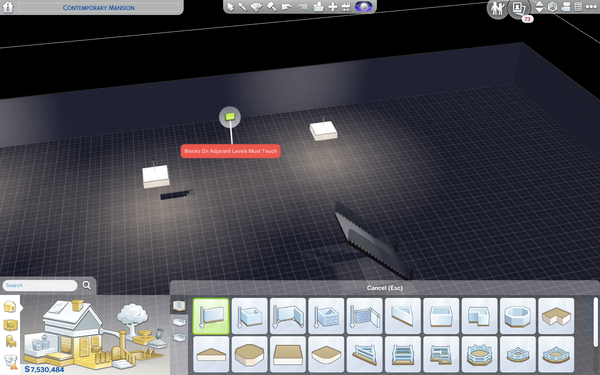The image size is (600, 375).
Task: Switch to Objects by Room category
Action: (10, 325)
